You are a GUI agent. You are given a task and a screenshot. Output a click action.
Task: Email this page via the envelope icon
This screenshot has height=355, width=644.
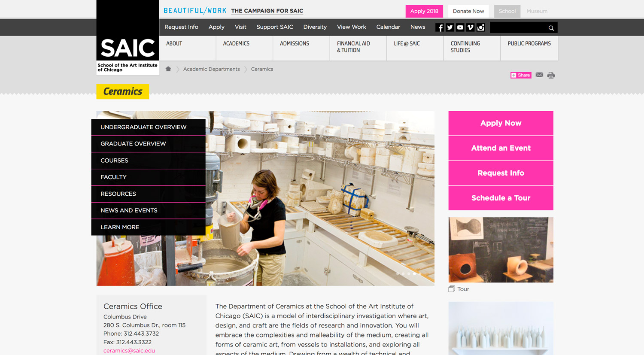(x=539, y=75)
